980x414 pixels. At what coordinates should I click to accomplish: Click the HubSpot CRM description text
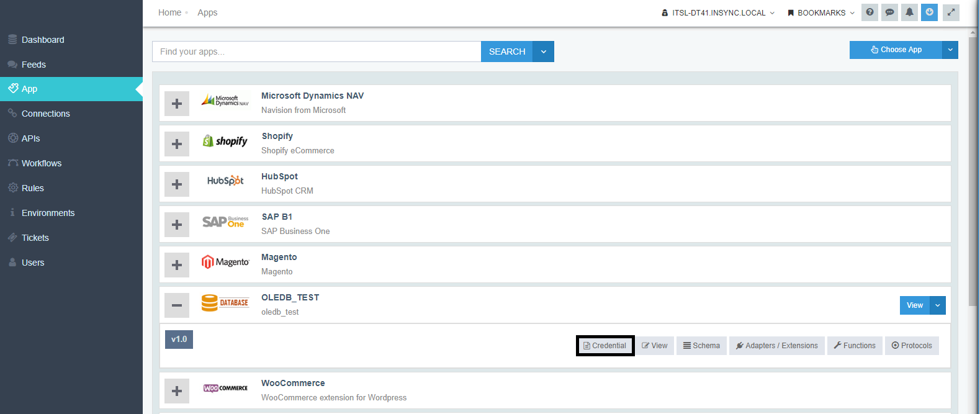click(x=287, y=191)
